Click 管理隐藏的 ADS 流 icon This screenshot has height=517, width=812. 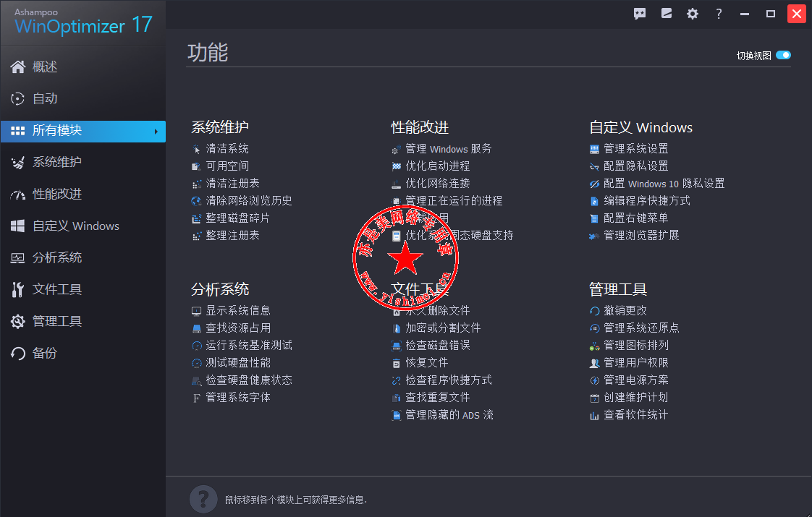(396, 416)
